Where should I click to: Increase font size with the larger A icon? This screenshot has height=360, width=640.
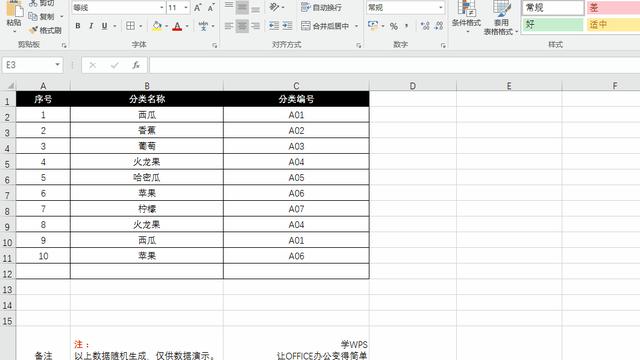[x=198, y=8]
